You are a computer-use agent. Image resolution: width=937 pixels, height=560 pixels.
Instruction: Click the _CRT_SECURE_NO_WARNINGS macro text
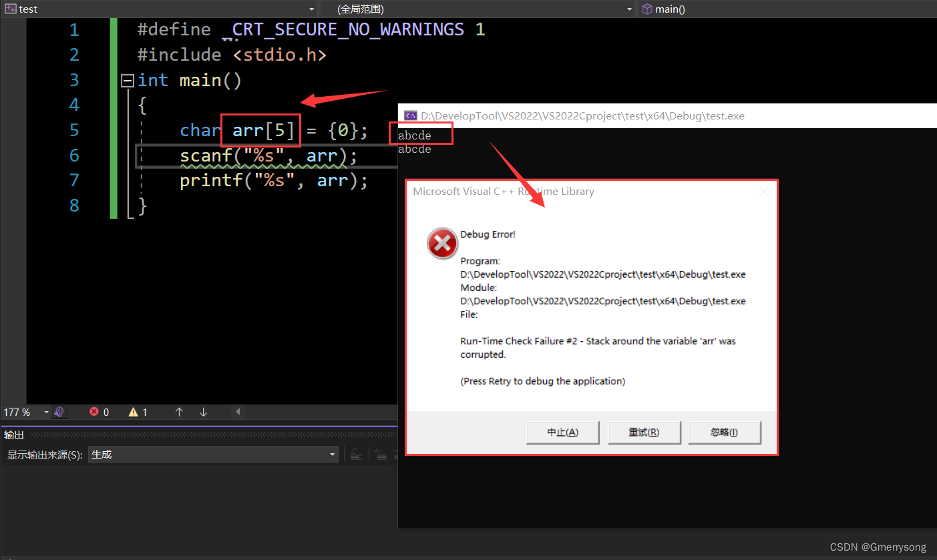pos(343,30)
